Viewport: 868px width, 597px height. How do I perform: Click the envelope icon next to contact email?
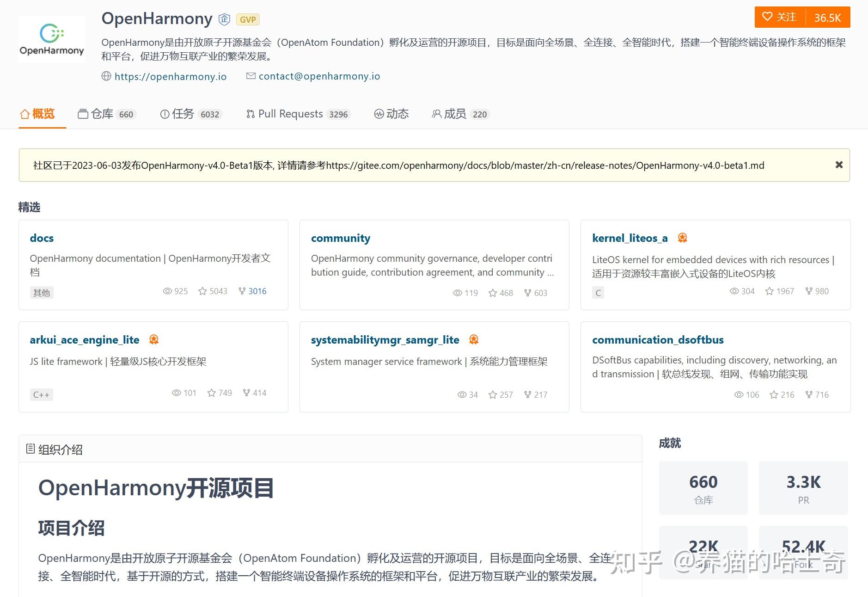point(251,76)
